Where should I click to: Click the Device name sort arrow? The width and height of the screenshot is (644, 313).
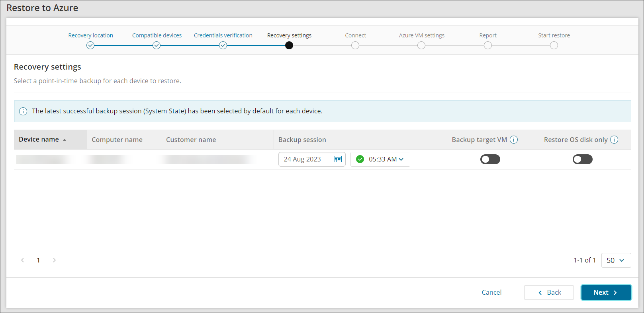pyautogui.click(x=65, y=140)
